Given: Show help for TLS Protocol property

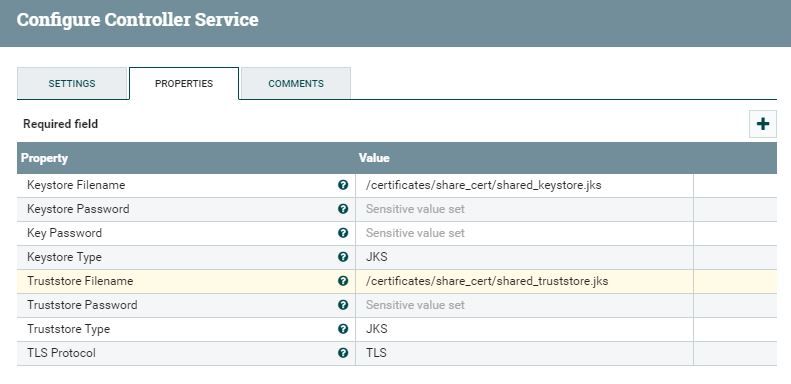Looking at the screenshot, I should 343,353.
